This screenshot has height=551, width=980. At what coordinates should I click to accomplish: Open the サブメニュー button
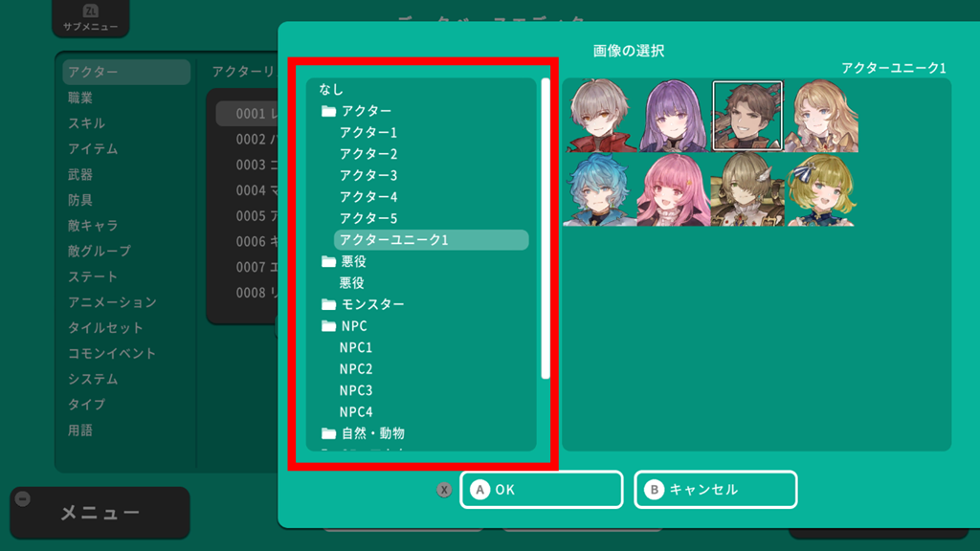click(x=91, y=17)
